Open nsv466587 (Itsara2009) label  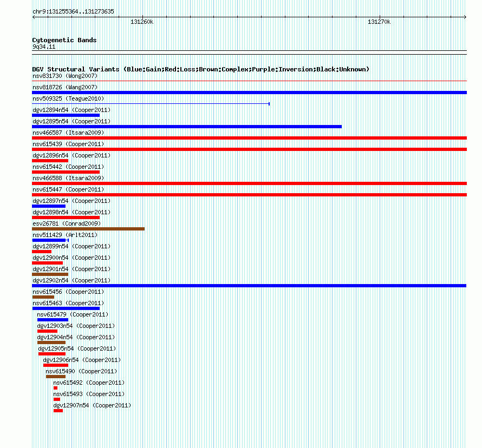[x=68, y=133]
